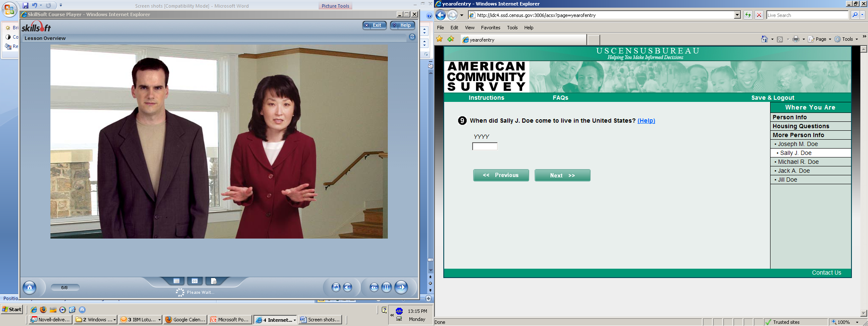Image resolution: width=868 pixels, height=326 pixels.
Task: Customize Word's Quick Access Toolbar dropdown
Action: coord(61,6)
